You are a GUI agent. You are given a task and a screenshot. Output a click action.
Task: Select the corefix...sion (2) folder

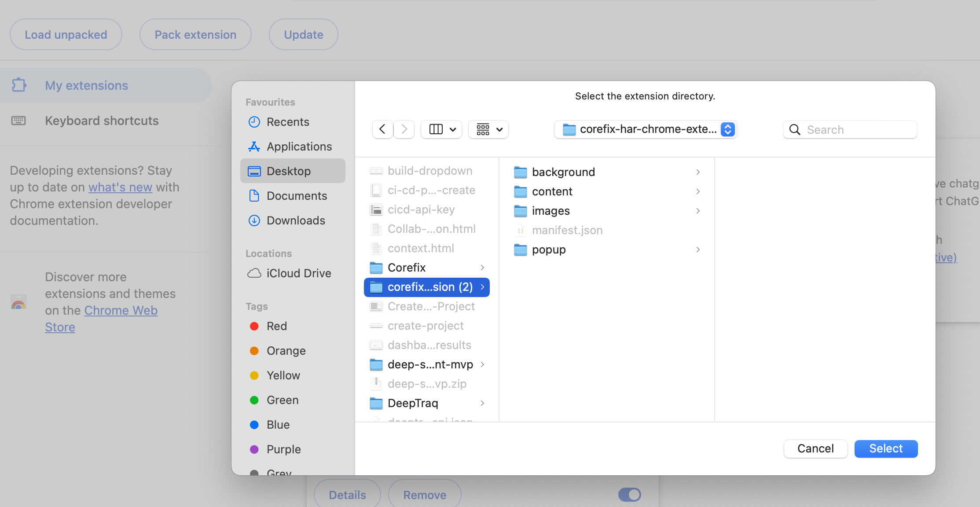(427, 287)
